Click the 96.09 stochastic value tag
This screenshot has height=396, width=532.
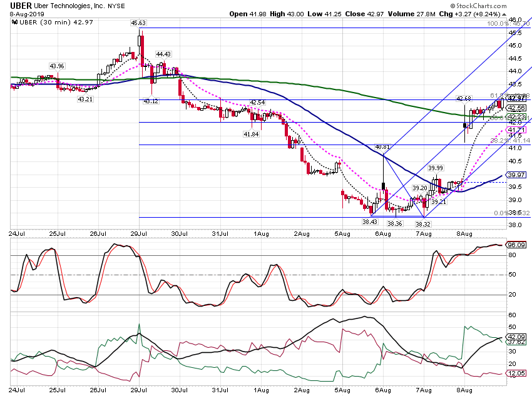coord(516,245)
